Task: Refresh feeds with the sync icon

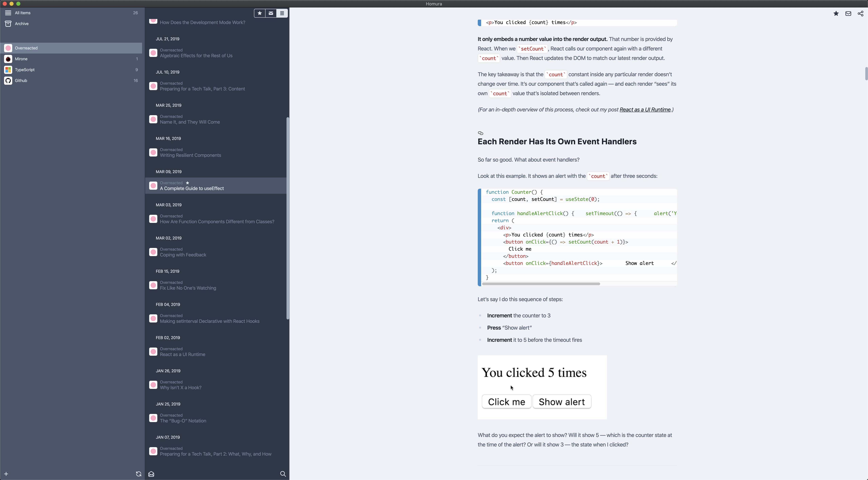Action: 139,474
